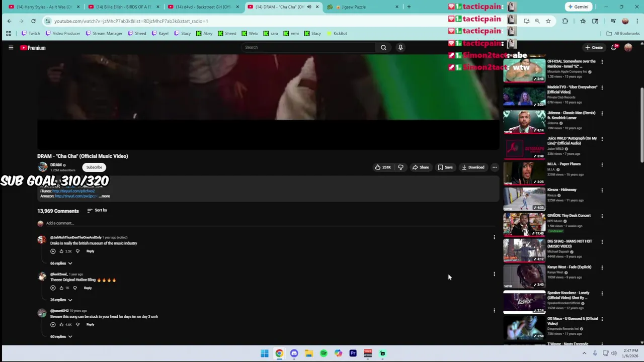The height and width of the screenshot is (362, 644).
Task: Open Twitch bookmark
Action: (30, 33)
